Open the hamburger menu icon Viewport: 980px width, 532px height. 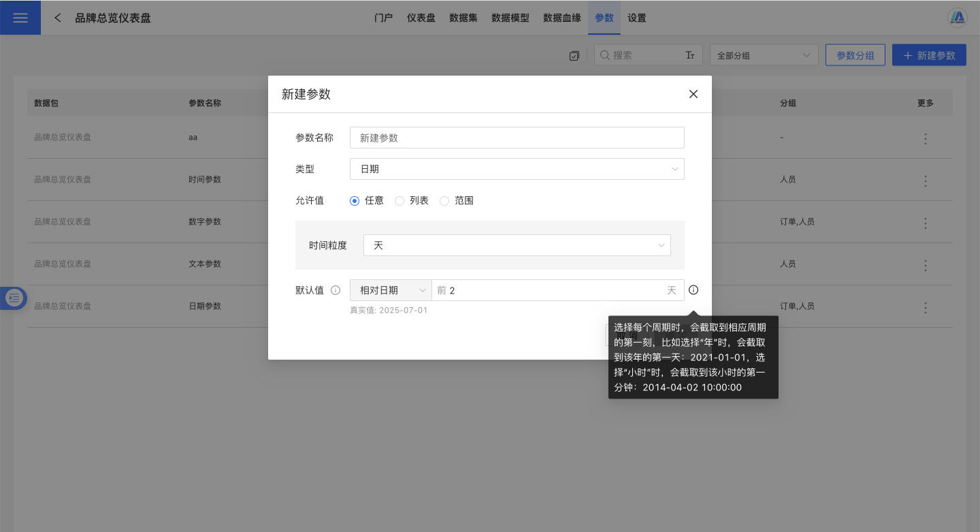20,18
